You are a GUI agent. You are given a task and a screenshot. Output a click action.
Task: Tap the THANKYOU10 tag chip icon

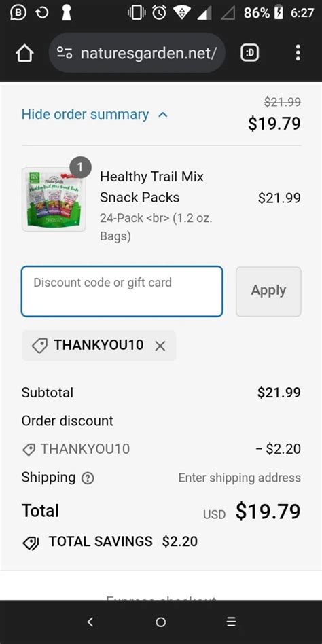pos(39,346)
